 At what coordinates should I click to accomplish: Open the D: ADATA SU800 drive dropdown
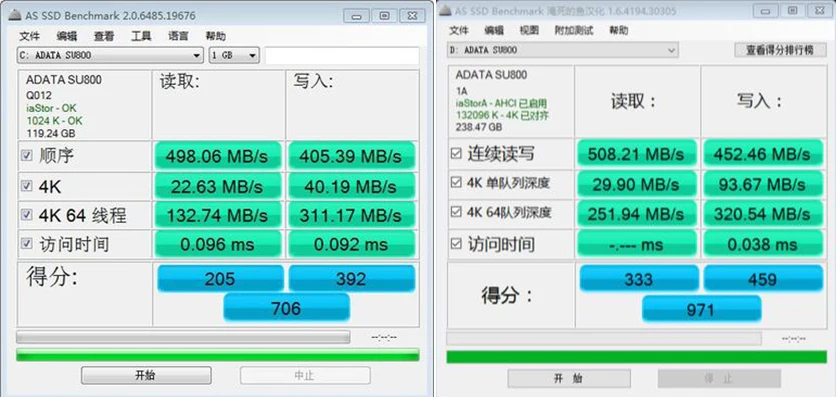562,50
